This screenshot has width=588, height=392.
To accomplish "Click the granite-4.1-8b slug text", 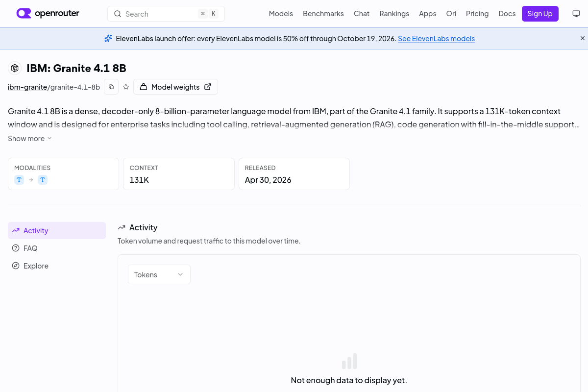I will pos(75,87).
